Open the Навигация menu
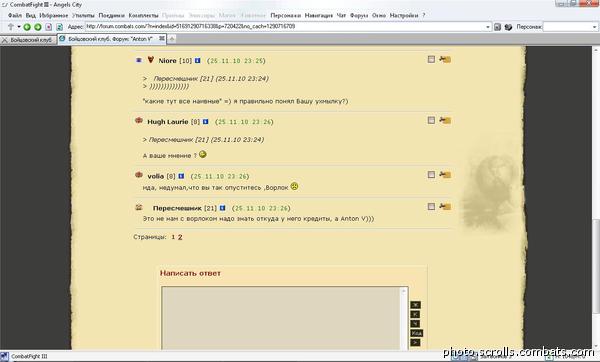The width and height of the screenshot is (600, 362). click(318, 16)
